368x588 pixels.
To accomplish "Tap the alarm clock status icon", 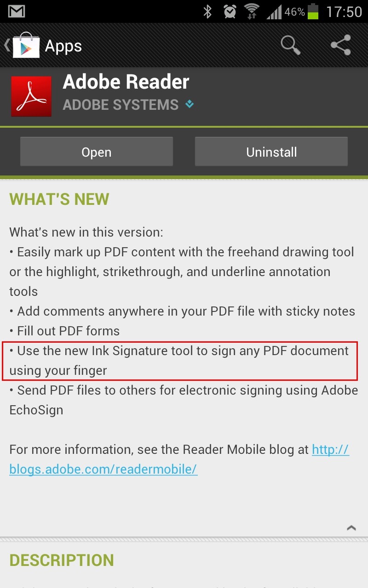I will click(x=230, y=11).
